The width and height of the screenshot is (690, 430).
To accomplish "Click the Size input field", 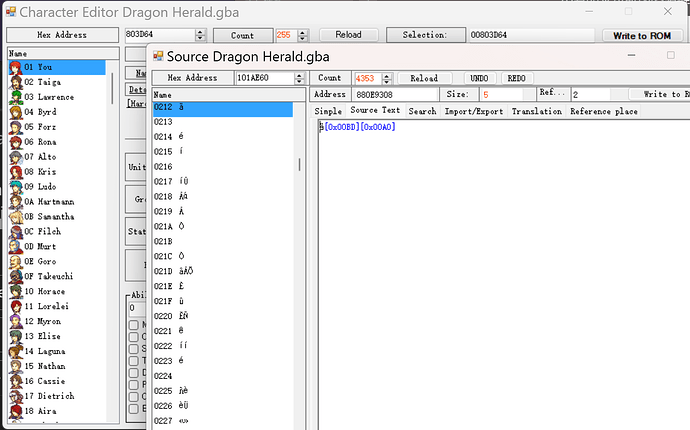I will click(x=503, y=94).
